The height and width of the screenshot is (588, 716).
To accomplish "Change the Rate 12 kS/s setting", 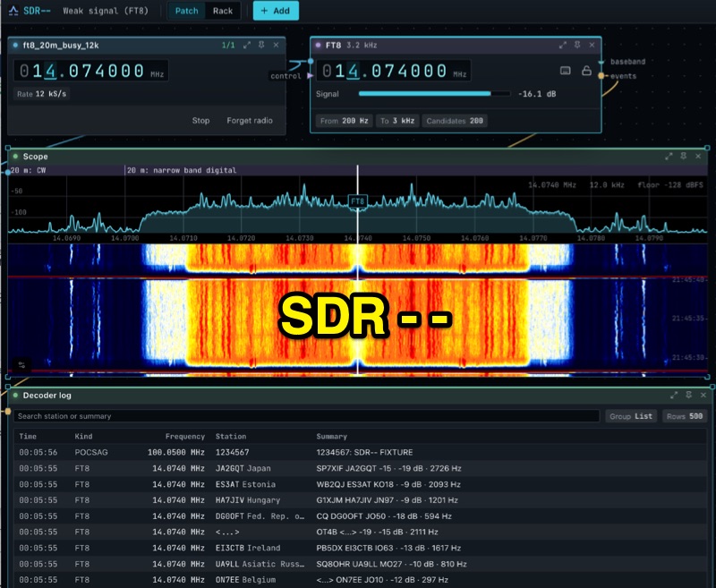I will pos(41,94).
